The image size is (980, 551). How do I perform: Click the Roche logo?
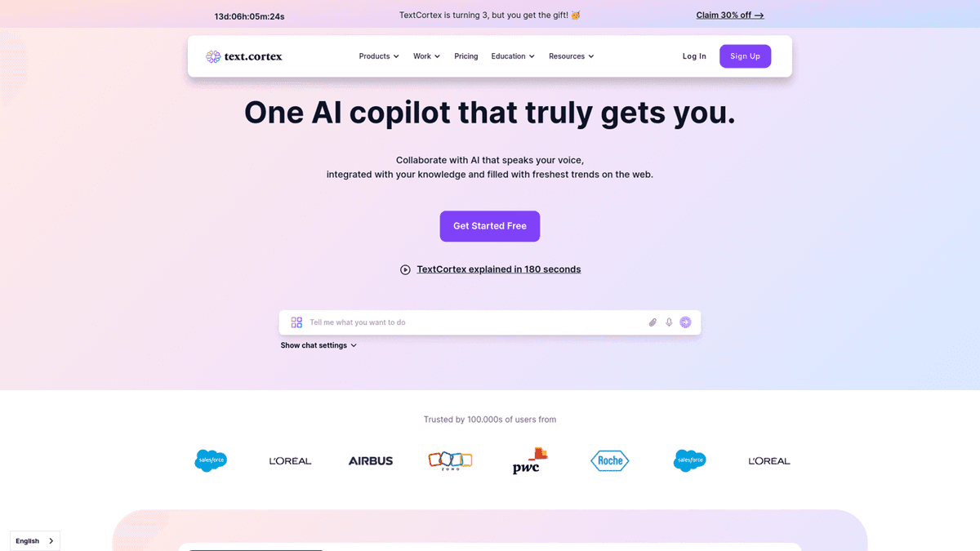pos(610,460)
